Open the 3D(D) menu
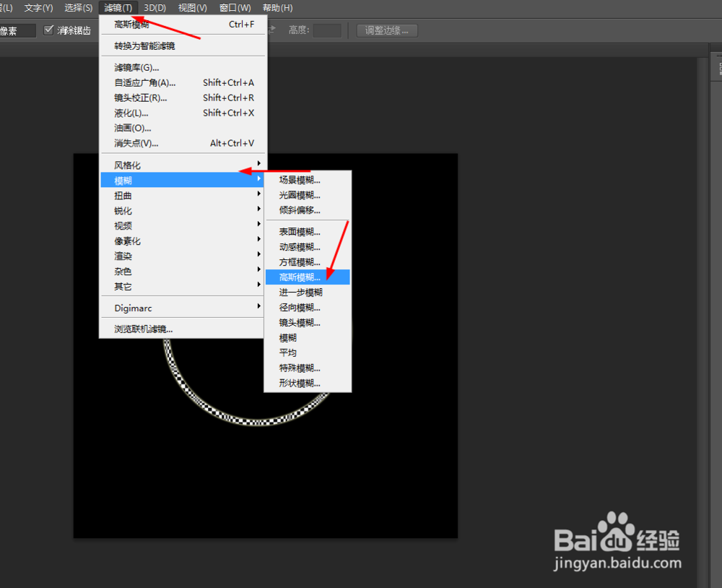The height and width of the screenshot is (588, 722). tap(155, 8)
